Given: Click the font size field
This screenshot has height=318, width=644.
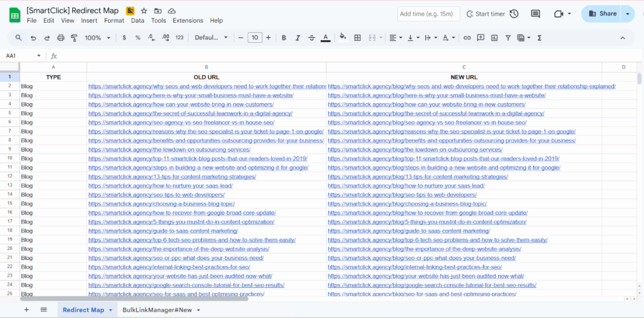Looking at the screenshot, I should (255, 38).
